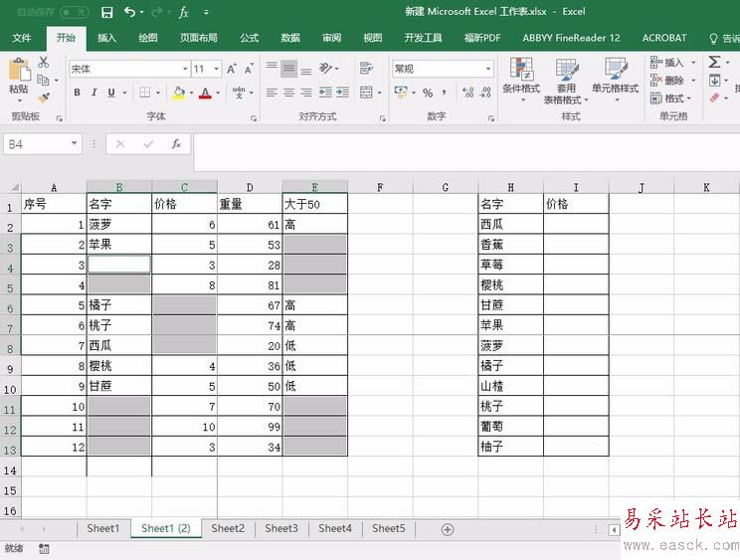This screenshot has width=740, height=560.
Task: Click the merge and center icon
Action: [x=366, y=93]
